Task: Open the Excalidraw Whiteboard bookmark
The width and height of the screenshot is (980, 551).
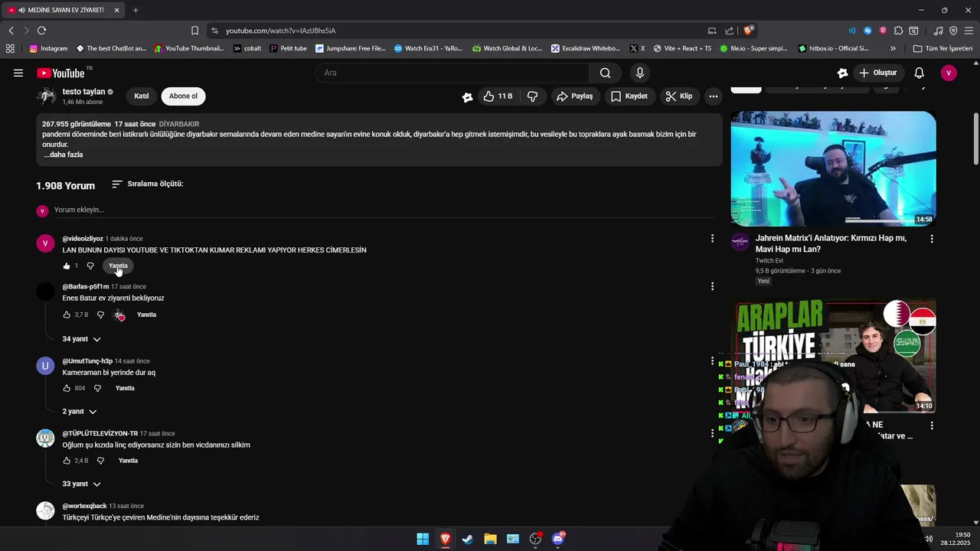Action: tap(586, 48)
